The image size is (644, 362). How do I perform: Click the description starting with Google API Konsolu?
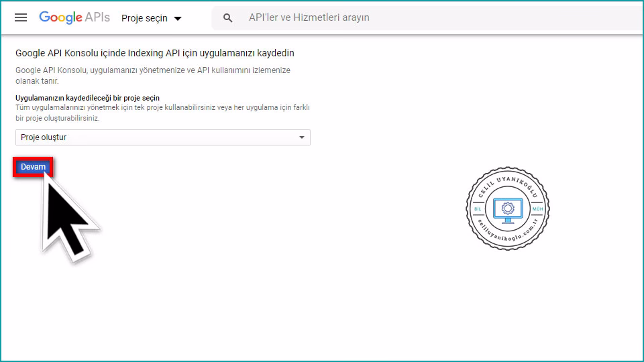(x=153, y=76)
